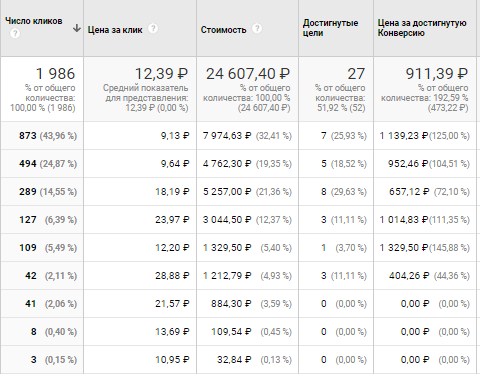Click the 911,39 ₽ average conversion price
Image resolution: width=480 pixels, height=377 pixels.
(x=437, y=74)
